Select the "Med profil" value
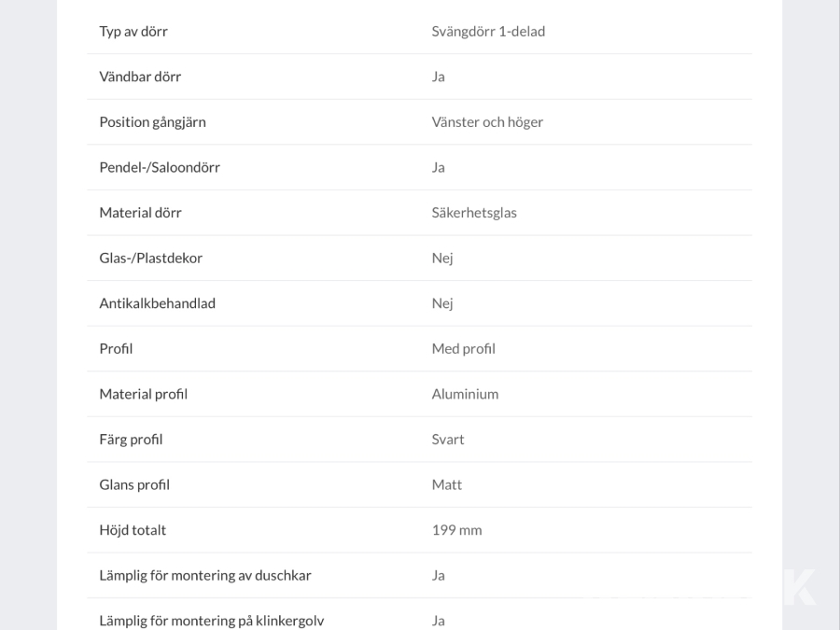Image resolution: width=840 pixels, height=630 pixels. coord(463,348)
